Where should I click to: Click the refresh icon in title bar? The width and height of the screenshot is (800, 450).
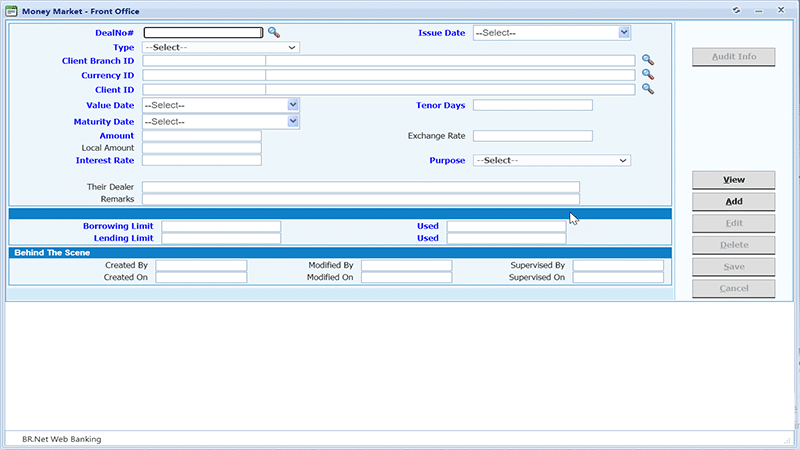(736, 10)
